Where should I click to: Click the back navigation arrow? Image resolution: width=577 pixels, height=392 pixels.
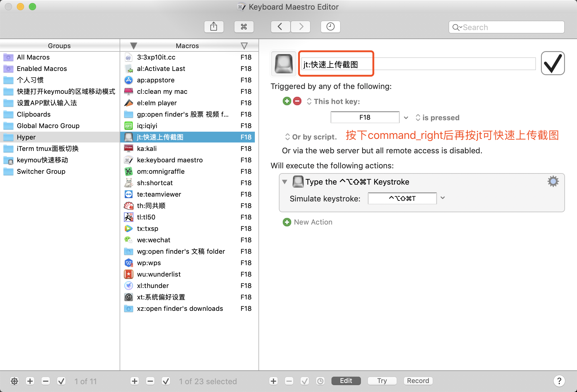point(280,27)
